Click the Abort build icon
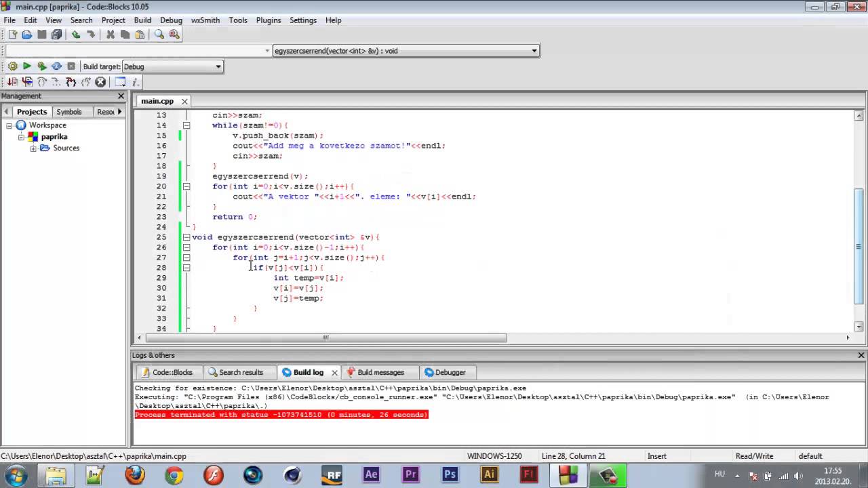Viewport: 868px width, 488px height. pos(72,66)
